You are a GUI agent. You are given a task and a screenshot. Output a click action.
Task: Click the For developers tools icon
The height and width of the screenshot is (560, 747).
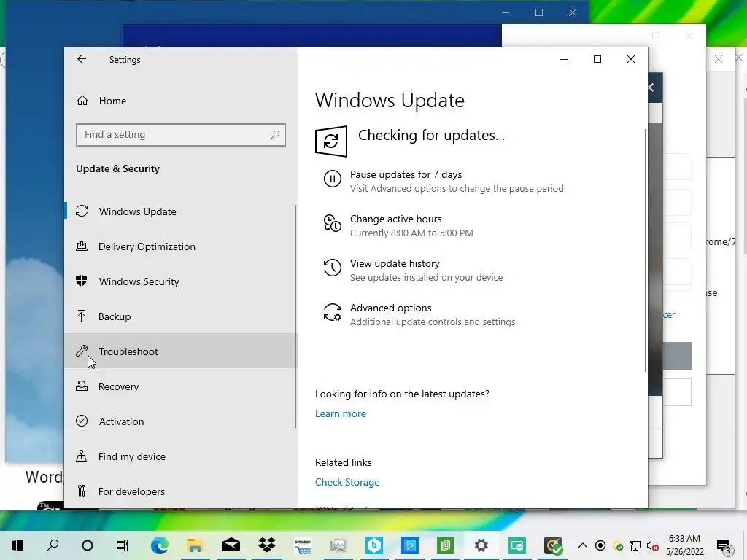(x=82, y=491)
